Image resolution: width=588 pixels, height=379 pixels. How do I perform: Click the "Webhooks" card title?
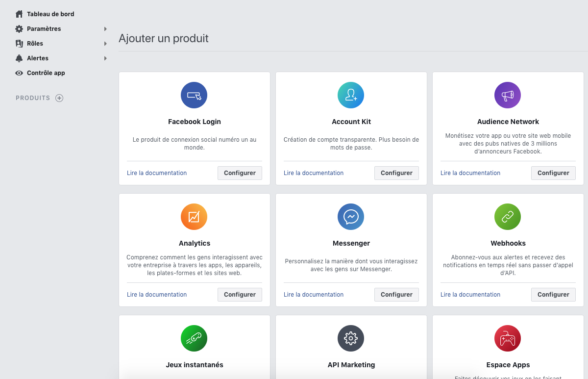point(508,243)
